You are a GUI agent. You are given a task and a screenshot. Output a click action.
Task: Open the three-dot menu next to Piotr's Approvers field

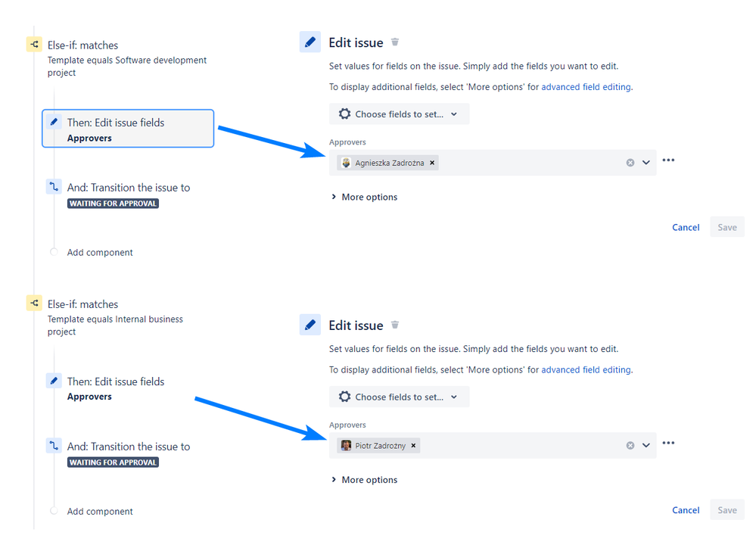tap(668, 444)
